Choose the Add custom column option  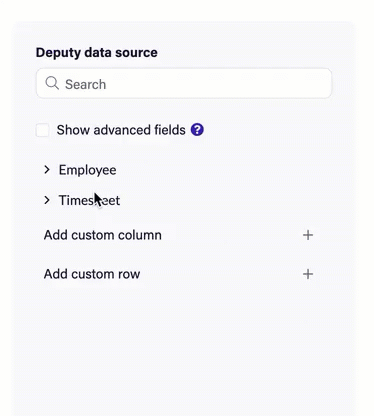(x=179, y=235)
